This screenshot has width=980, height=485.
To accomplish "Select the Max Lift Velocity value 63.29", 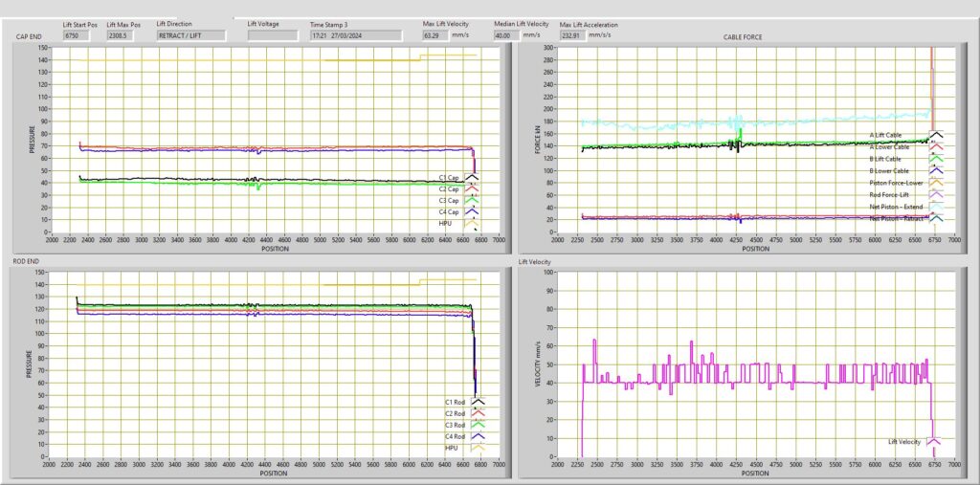I will pos(436,34).
